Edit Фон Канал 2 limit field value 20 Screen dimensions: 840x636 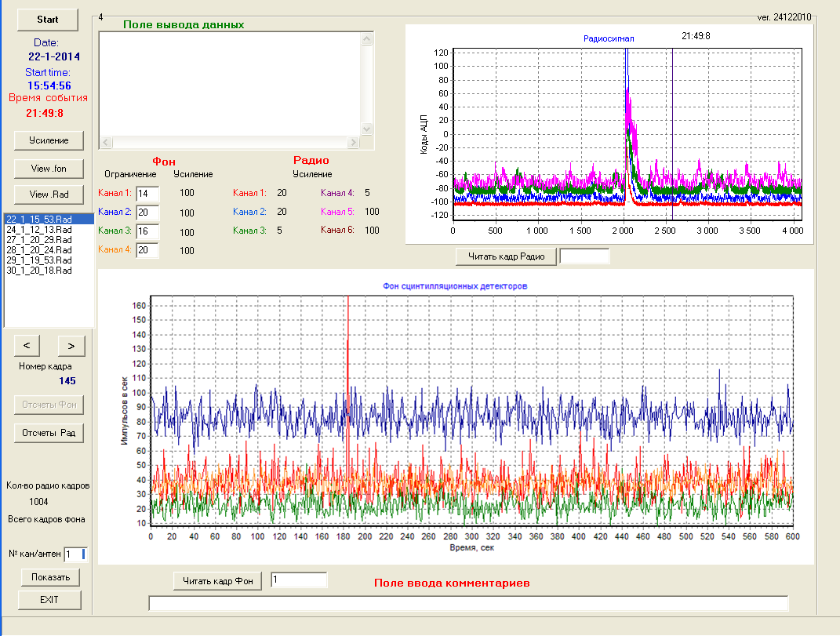coord(147,213)
